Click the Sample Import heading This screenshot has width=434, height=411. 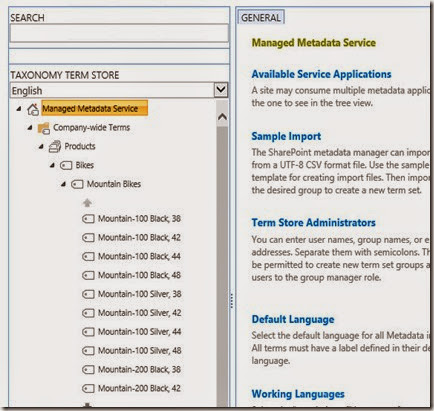[x=286, y=136]
